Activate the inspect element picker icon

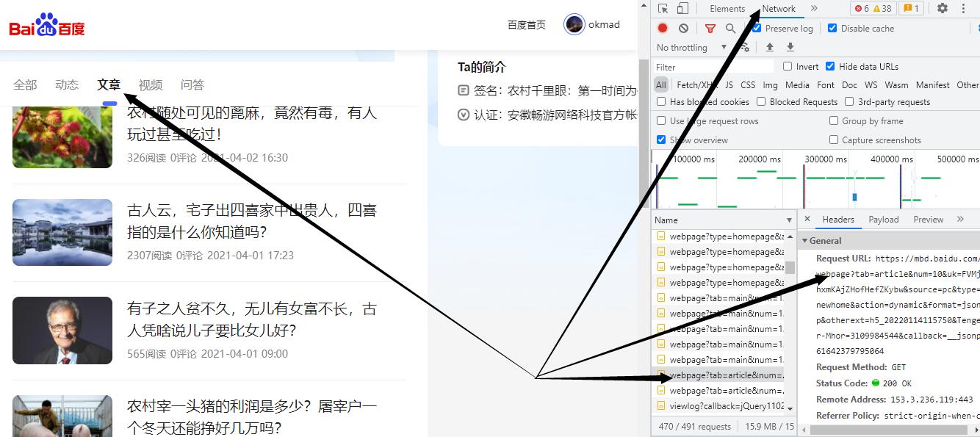click(663, 9)
